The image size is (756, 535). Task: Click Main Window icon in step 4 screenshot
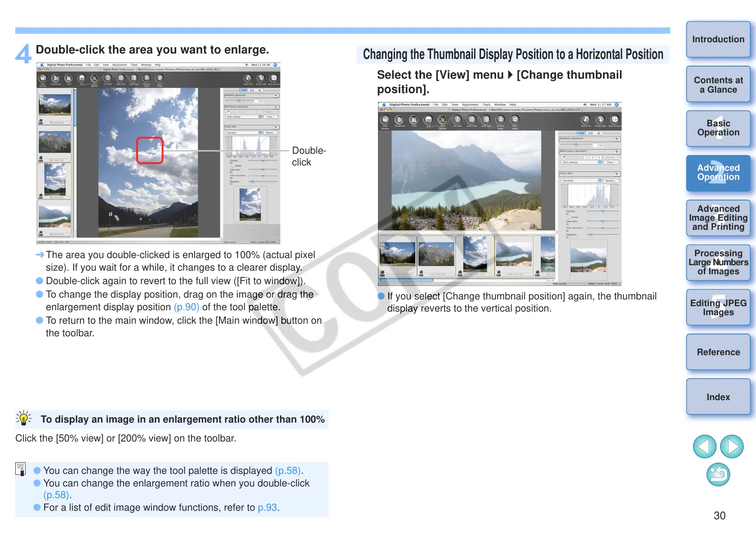43,79
